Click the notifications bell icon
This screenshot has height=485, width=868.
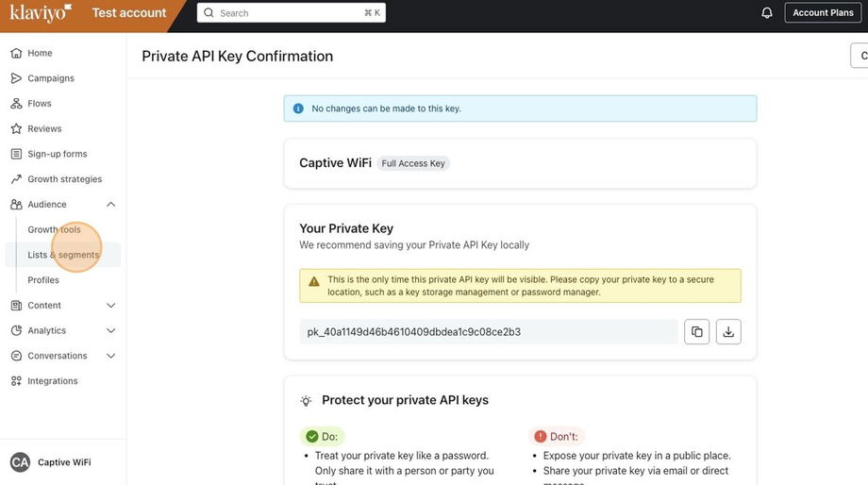pos(767,12)
